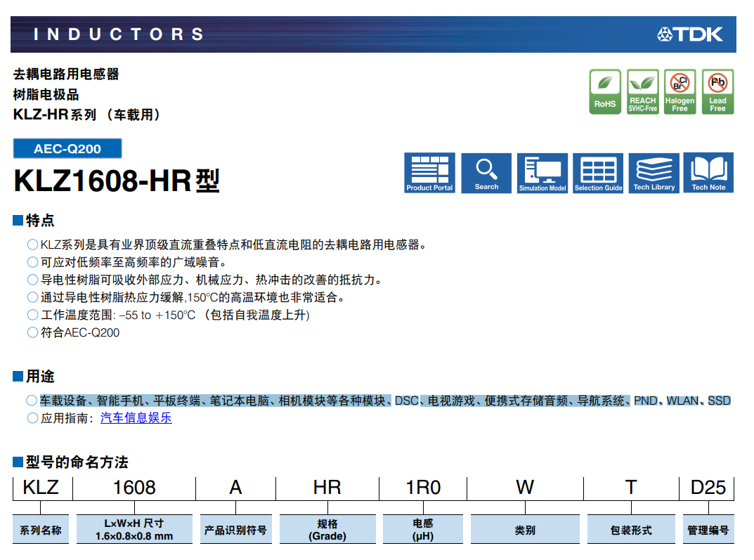Click the T part-number segment
754x560 pixels.
(632, 488)
